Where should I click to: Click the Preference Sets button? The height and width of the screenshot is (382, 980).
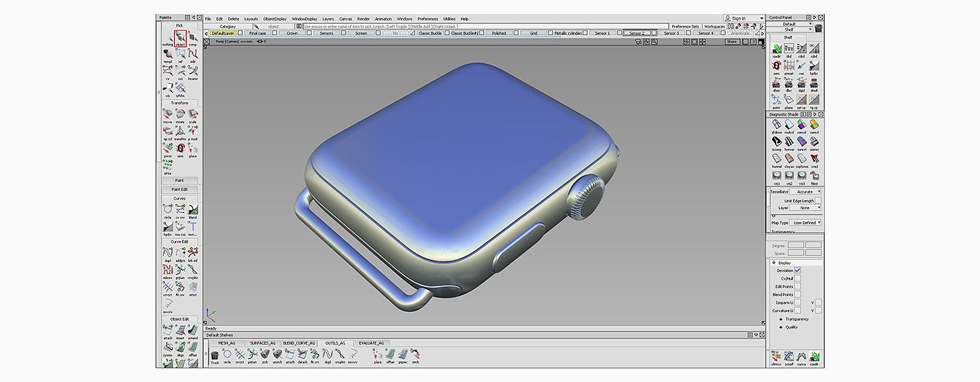(x=685, y=27)
